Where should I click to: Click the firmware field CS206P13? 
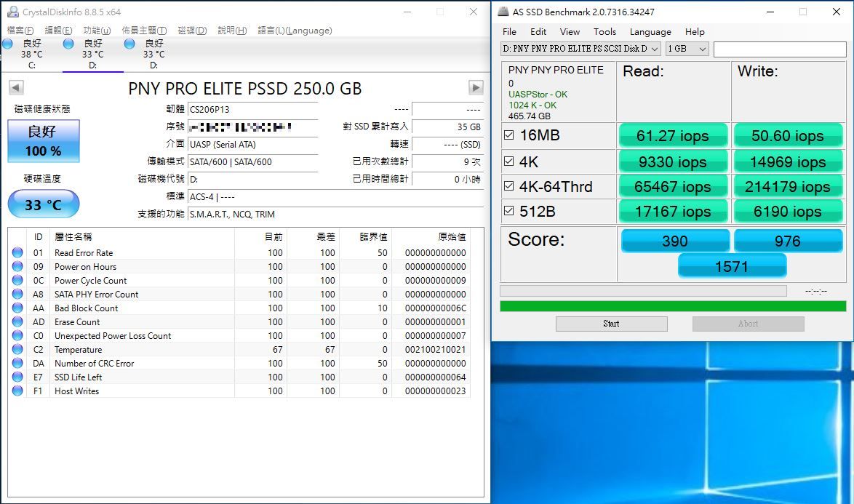(x=252, y=109)
